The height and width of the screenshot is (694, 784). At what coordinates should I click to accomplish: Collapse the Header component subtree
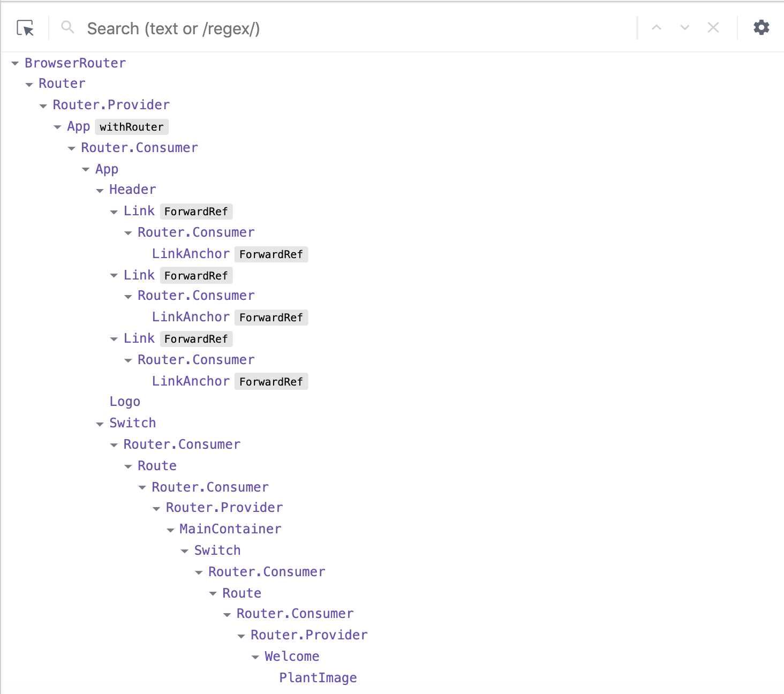100,190
